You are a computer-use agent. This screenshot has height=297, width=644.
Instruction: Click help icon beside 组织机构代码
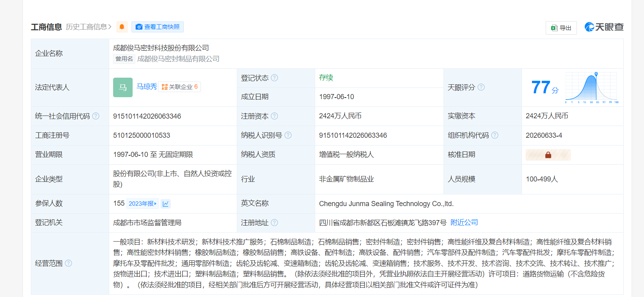(495, 135)
